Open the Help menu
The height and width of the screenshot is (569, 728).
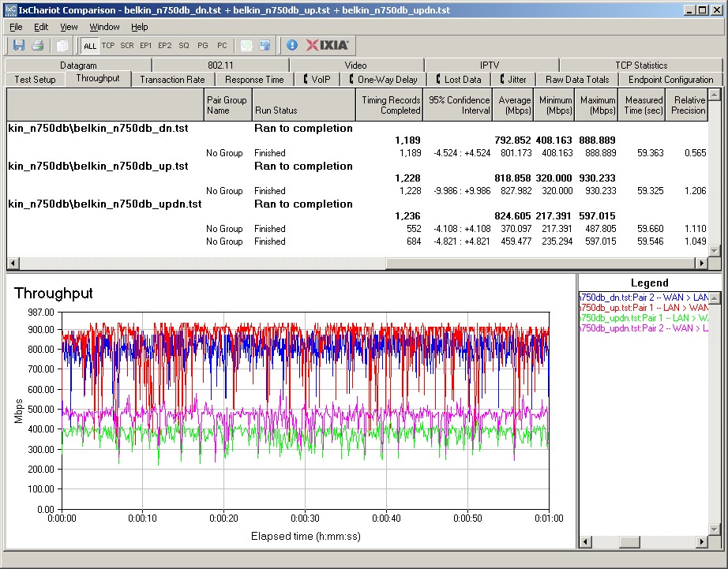pos(139,27)
